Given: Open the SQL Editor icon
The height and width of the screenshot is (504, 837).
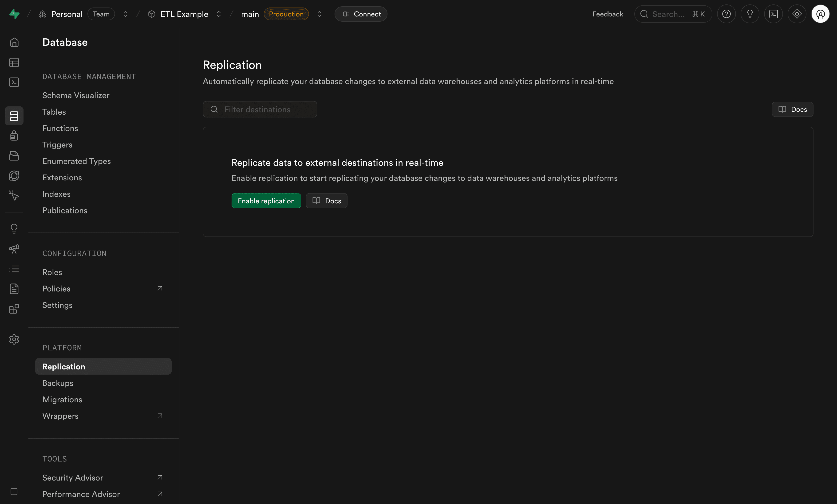Looking at the screenshot, I should click(x=14, y=82).
